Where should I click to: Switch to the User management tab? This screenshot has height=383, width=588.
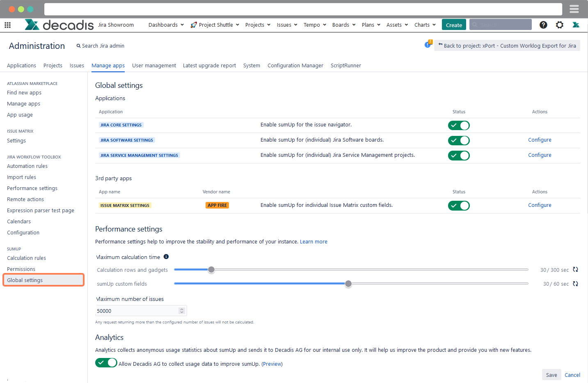point(154,66)
